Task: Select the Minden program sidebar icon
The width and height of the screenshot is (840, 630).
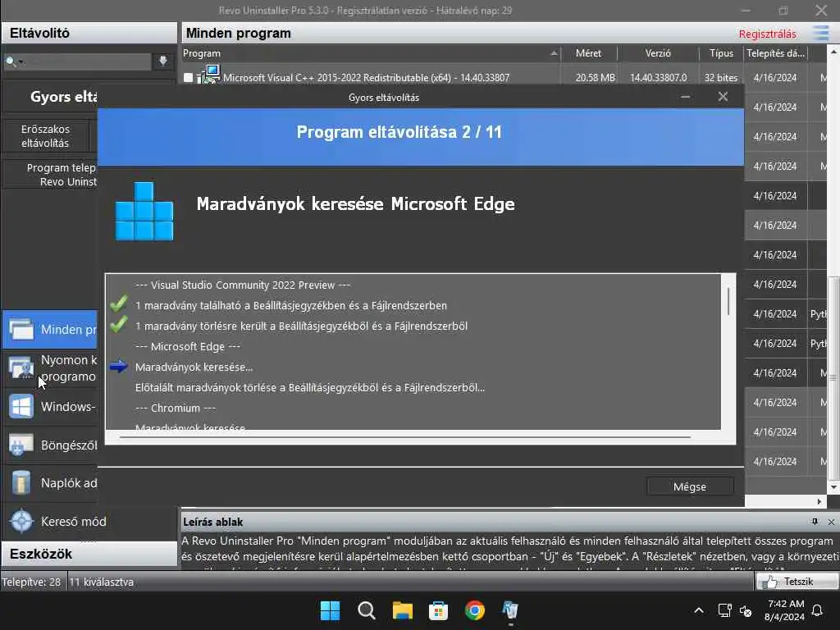Action: [x=21, y=329]
